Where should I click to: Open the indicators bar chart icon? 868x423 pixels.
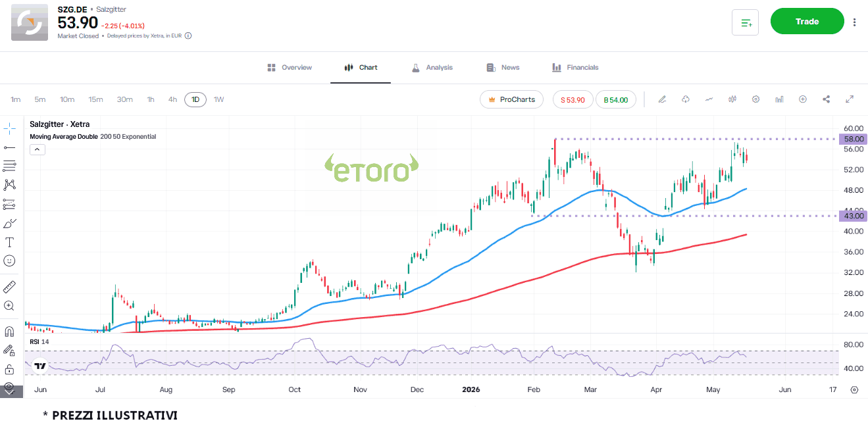coord(779,99)
